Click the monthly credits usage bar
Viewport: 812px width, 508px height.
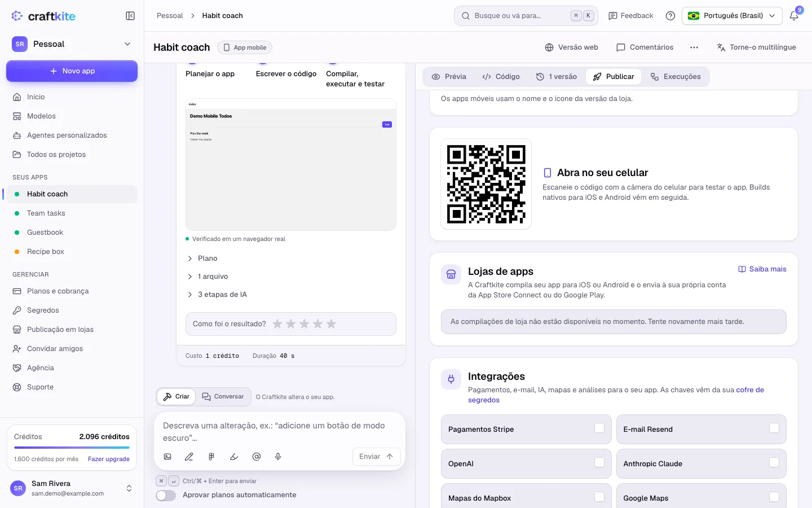(x=72, y=448)
